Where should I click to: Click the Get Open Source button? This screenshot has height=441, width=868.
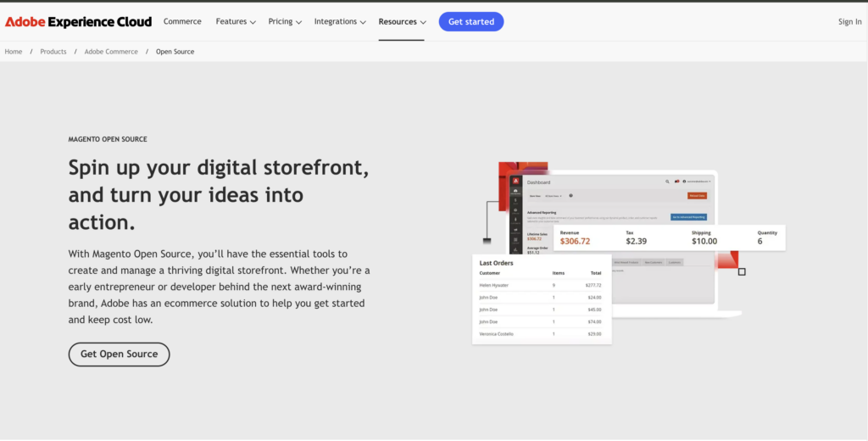click(119, 354)
